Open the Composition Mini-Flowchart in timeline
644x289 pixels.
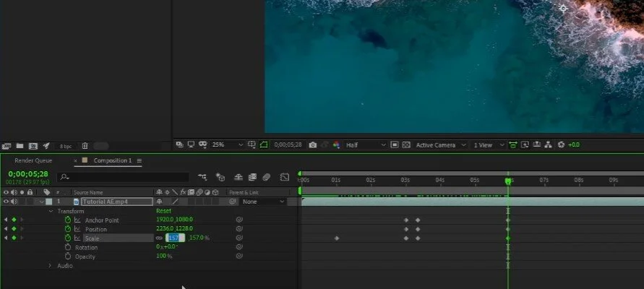[202, 177]
